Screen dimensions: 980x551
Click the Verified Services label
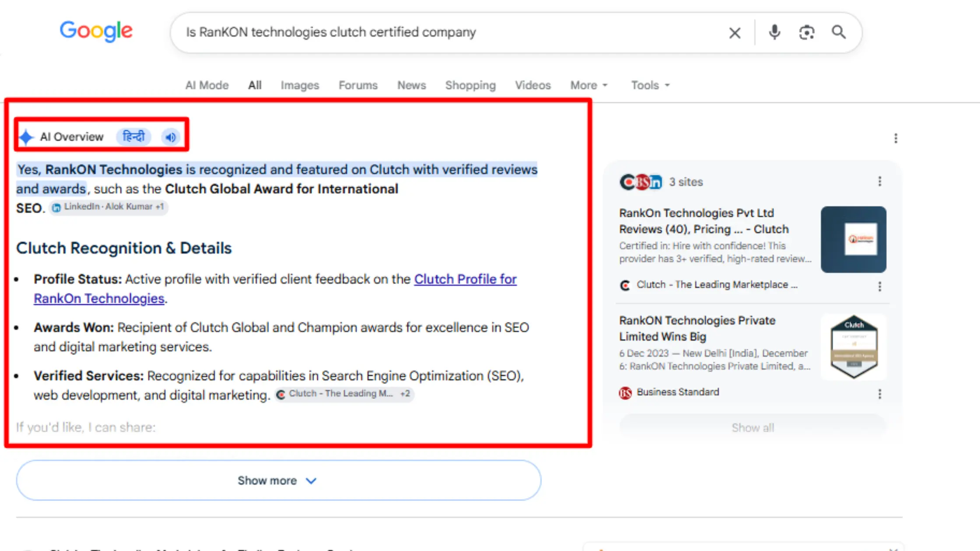coord(88,376)
